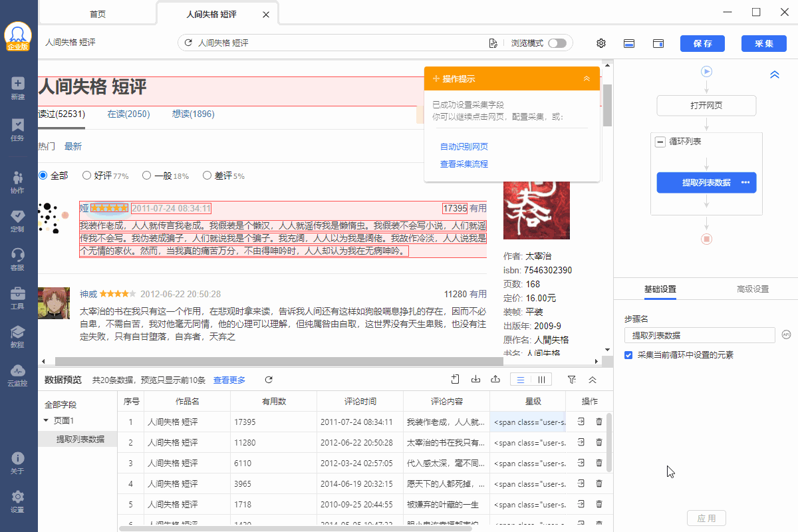Toggle the 浏览模式 switch
Screen dimensions: 798x532
557,43
